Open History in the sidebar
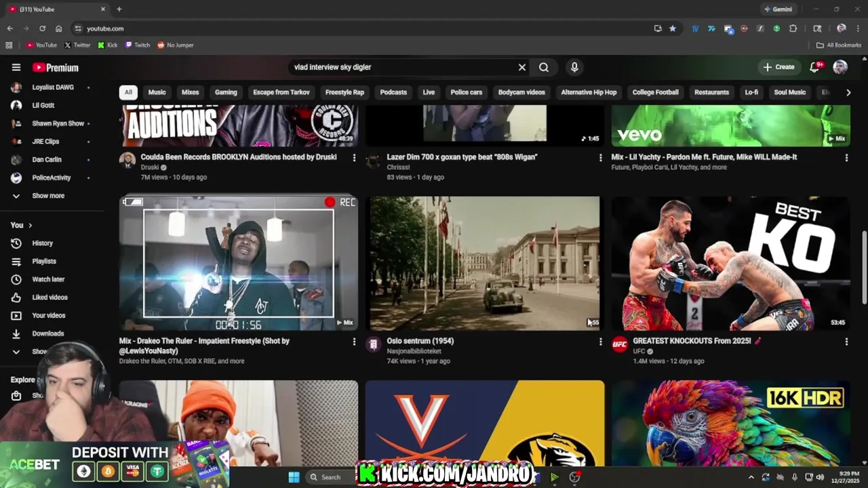 pyautogui.click(x=42, y=243)
